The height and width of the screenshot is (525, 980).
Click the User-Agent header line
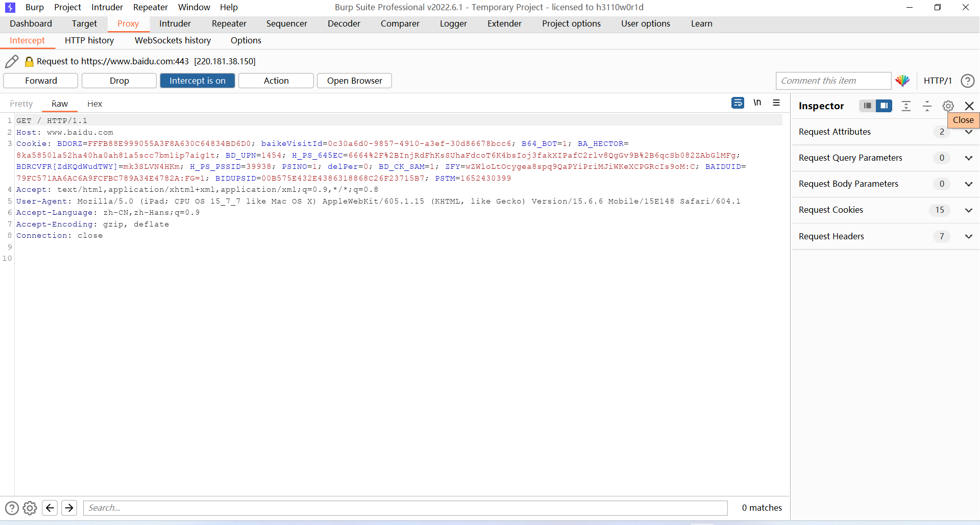coord(378,201)
